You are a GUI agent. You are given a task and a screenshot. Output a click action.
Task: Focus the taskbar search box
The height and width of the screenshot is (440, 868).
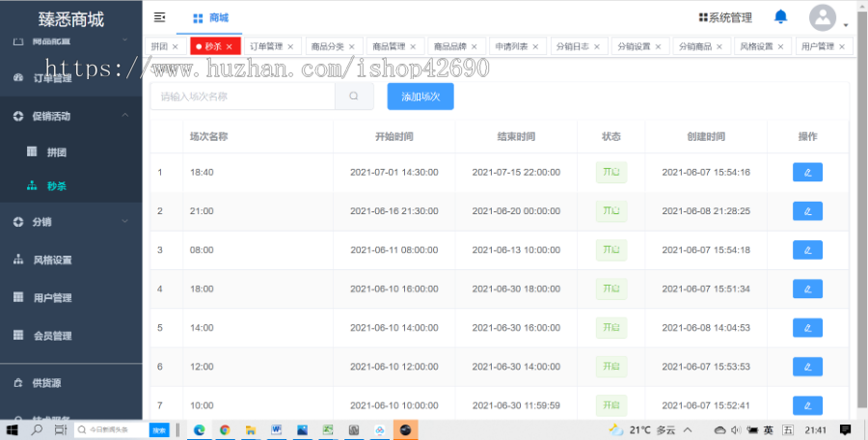pos(112,429)
